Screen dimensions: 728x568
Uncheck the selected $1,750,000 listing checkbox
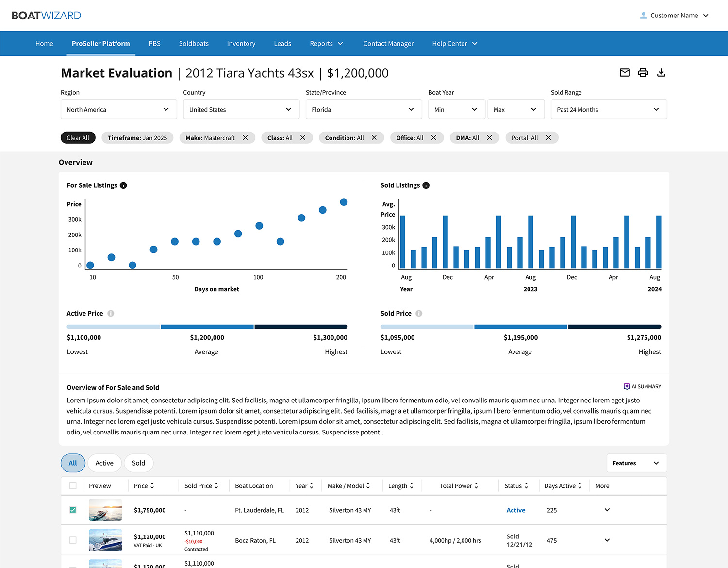[73, 510]
